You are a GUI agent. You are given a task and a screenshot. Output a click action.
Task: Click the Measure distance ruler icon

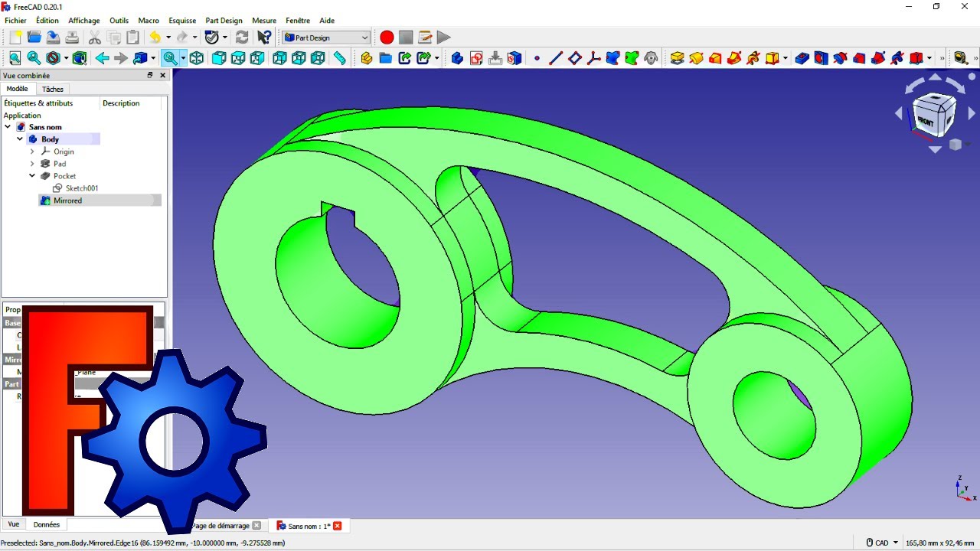point(340,58)
